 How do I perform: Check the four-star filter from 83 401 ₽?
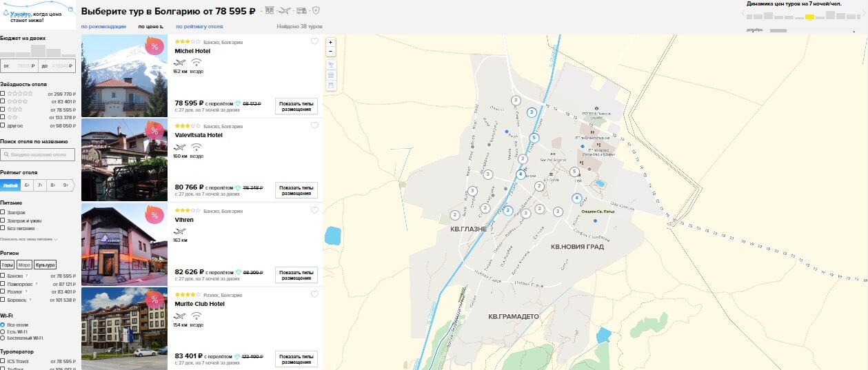[x=3, y=101]
